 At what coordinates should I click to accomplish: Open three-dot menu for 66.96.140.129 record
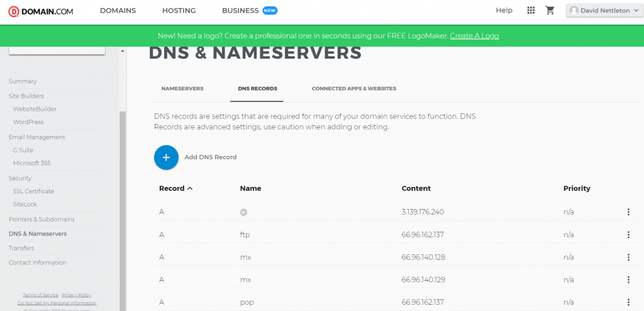coord(628,280)
